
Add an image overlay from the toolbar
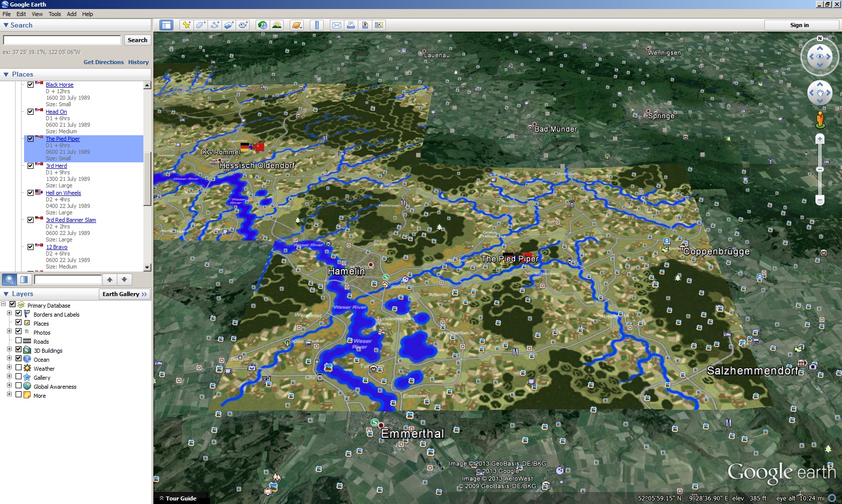(x=229, y=25)
